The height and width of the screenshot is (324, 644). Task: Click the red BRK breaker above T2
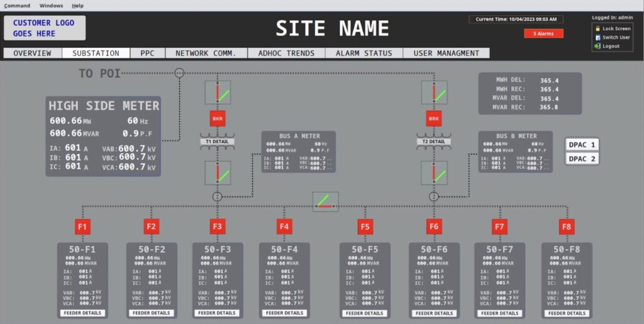point(434,118)
